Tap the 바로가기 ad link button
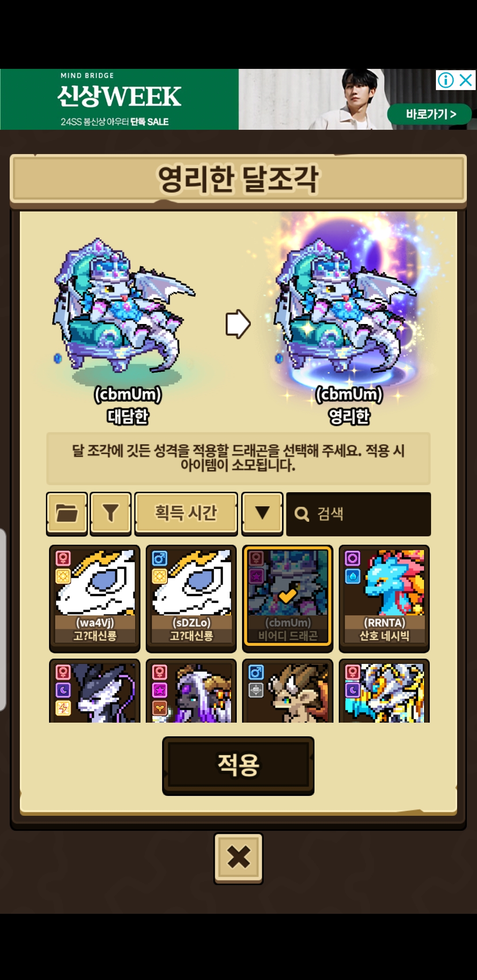 (430, 114)
